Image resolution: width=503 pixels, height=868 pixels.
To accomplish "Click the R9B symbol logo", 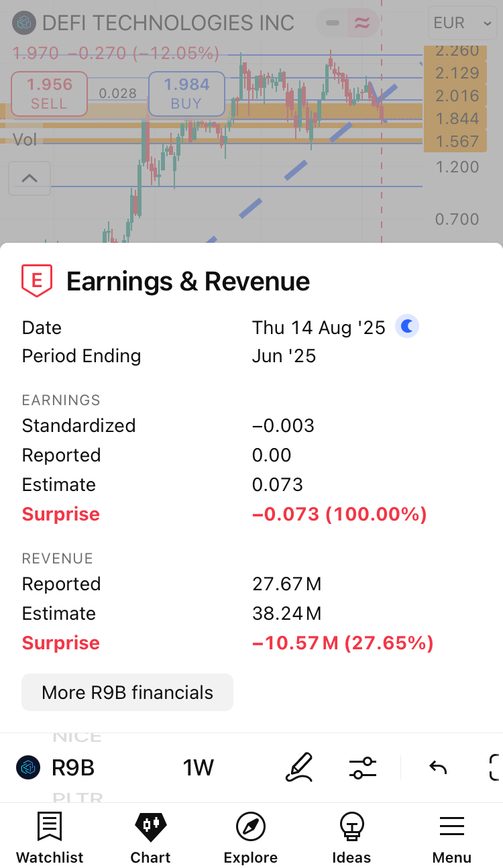I will pos(28,767).
